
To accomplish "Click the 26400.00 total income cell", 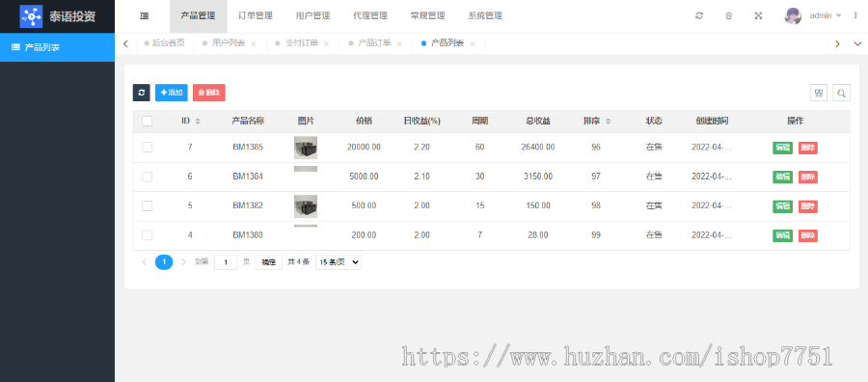I will pyautogui.click(x=538, y=148).
